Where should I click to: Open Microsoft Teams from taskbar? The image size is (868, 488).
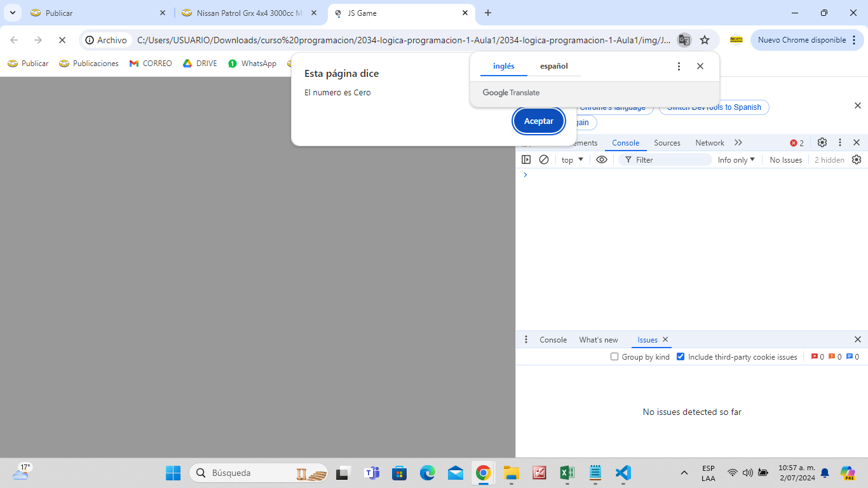371,473
